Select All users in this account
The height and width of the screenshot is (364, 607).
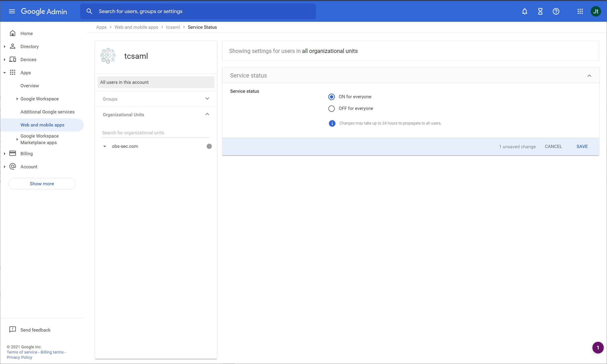click(x=124, y=82)
